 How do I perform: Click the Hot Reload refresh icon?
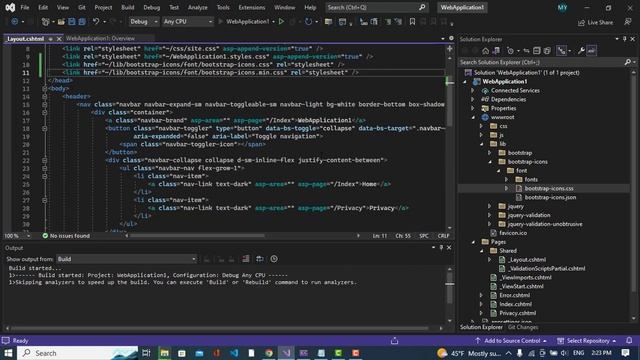(x=309, y=22)
